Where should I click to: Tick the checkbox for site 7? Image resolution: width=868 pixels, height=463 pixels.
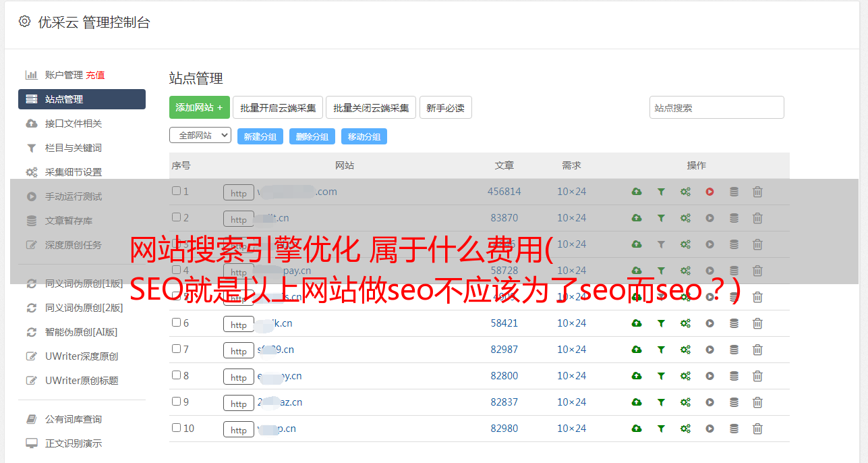176,349
